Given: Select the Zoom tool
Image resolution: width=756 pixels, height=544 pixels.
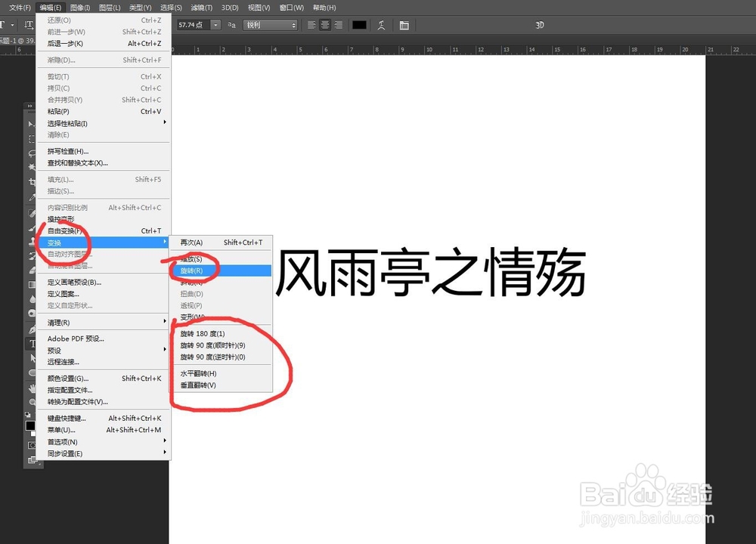Looking at the screenshot, I should click(x=32, y=402).
